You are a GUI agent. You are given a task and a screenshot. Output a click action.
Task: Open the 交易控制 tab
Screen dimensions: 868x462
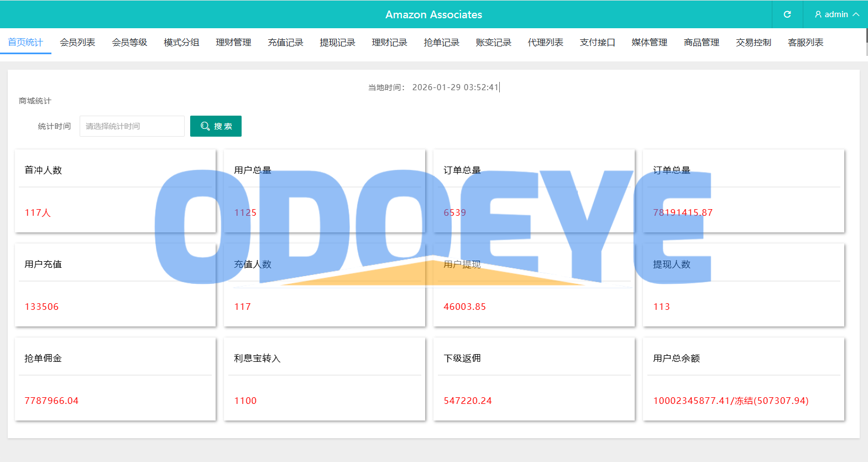(753, 43)
